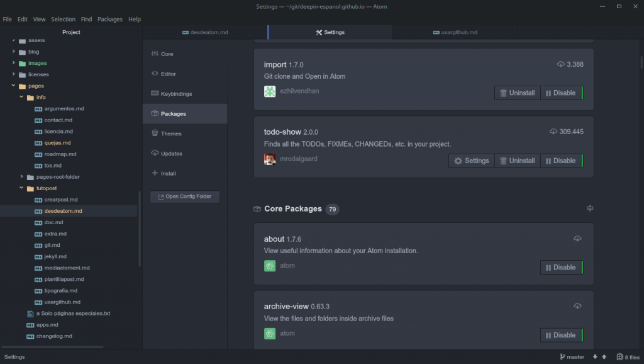Open the changelog.md file
The height and width of the screenshot is (364, 644).
(x=54, y=336)
